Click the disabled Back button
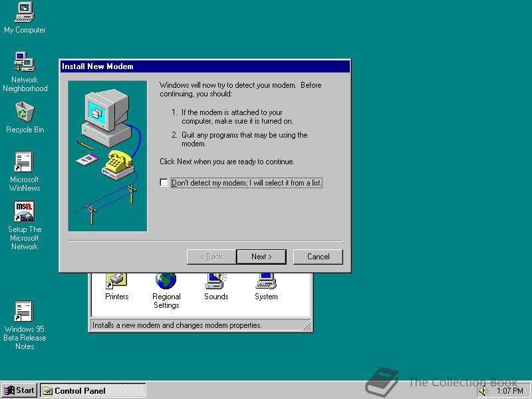This screenshot has height=399, width=532. (x=211, y=257)
